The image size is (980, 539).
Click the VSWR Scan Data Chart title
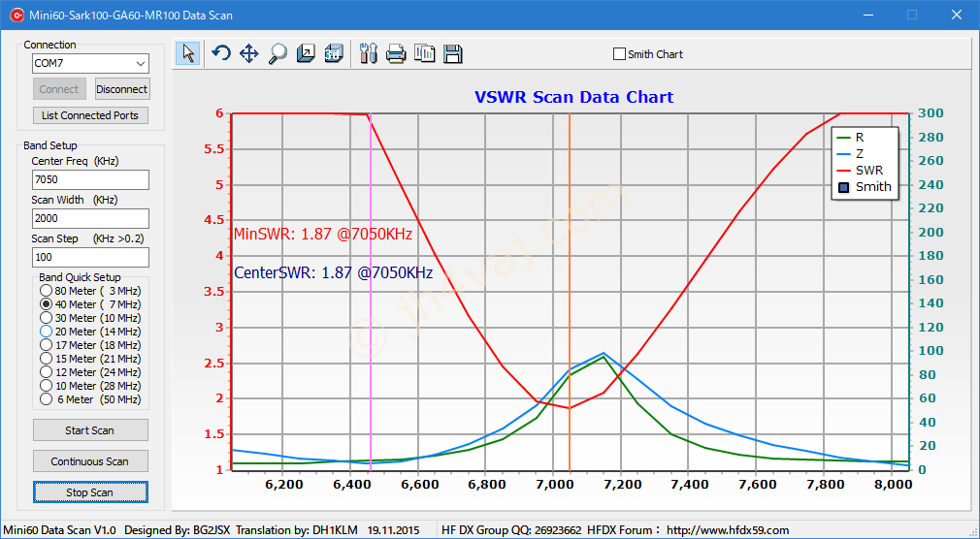[x=573, y=98]
